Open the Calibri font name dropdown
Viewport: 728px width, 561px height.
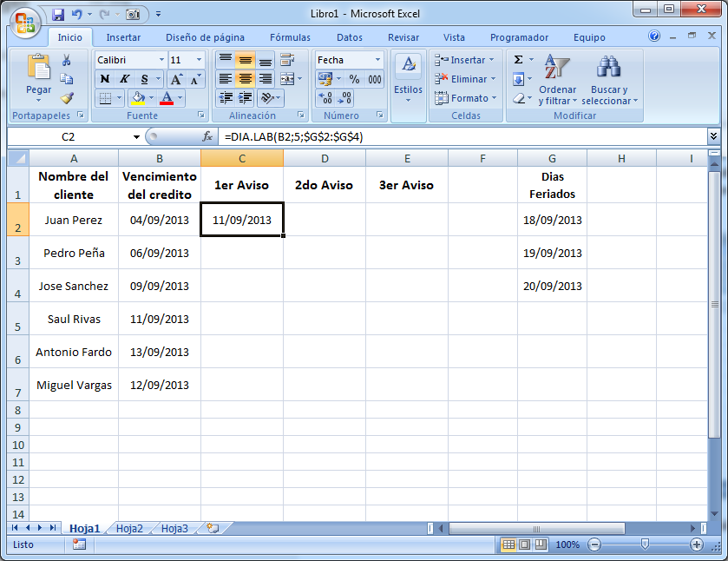tap(161, 60)
